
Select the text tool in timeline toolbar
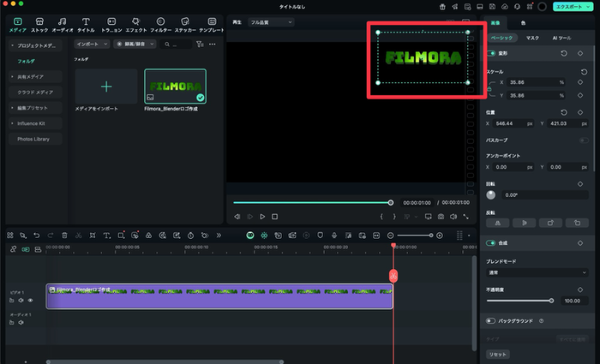106,235
